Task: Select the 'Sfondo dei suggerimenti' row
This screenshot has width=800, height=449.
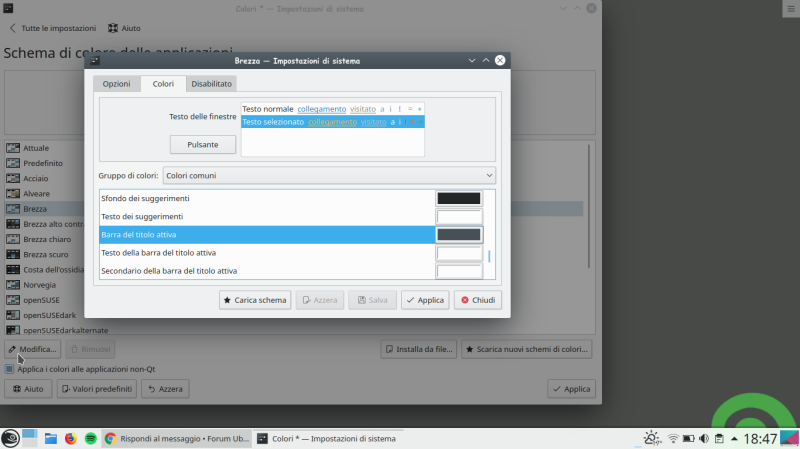Action: click(x=267, y=198)
